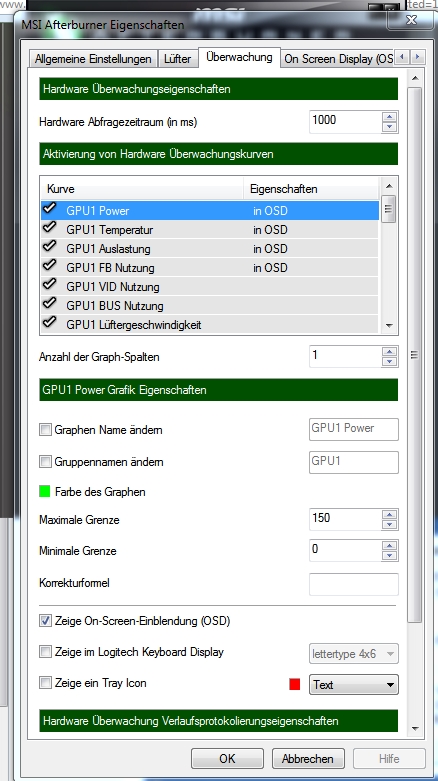Select the 'GPU1 Auslastung' row text

pos(108,249)
